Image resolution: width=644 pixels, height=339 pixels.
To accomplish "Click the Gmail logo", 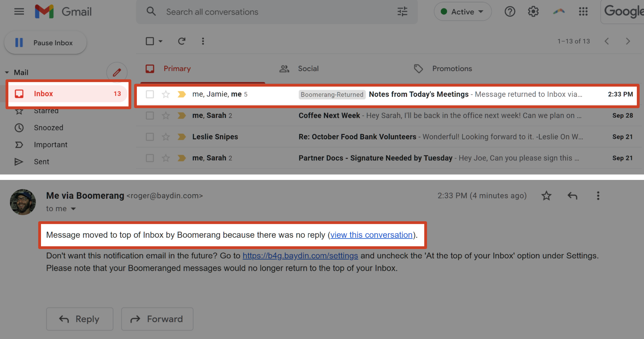I will pyautogui.click(x=63, y=12).
